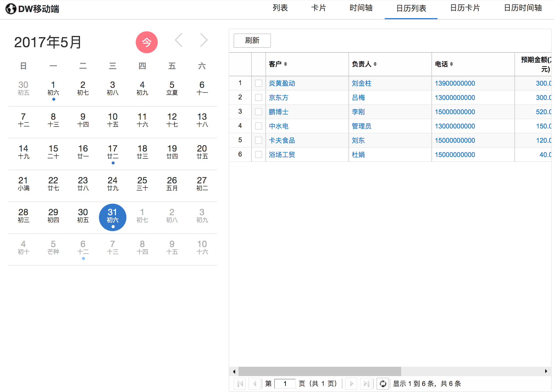Viewport: 554px width, 392px height.
Task: Switch to the 时间轴 tab
Action: point(361,8)
